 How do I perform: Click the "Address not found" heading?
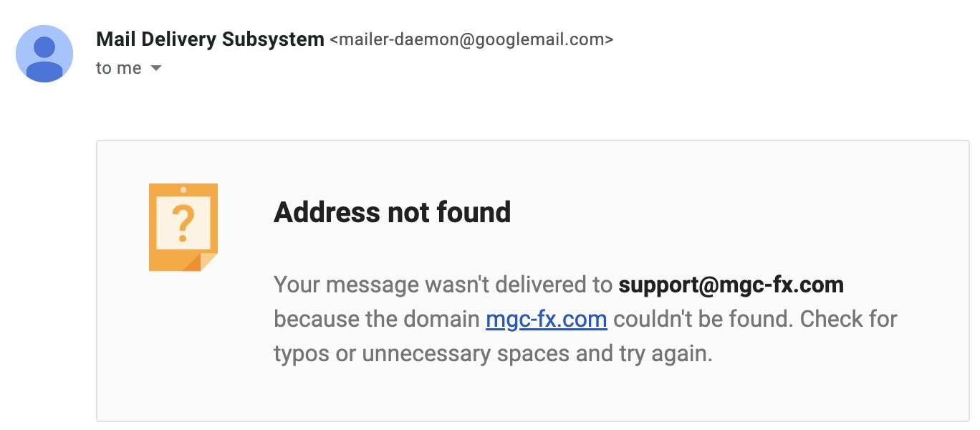[x=392, y=213]
